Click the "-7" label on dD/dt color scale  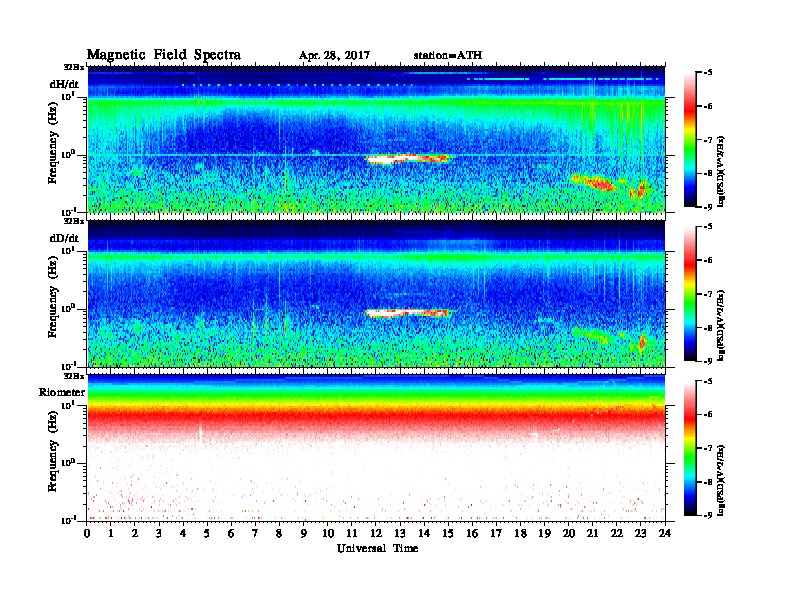click(708, 294)
